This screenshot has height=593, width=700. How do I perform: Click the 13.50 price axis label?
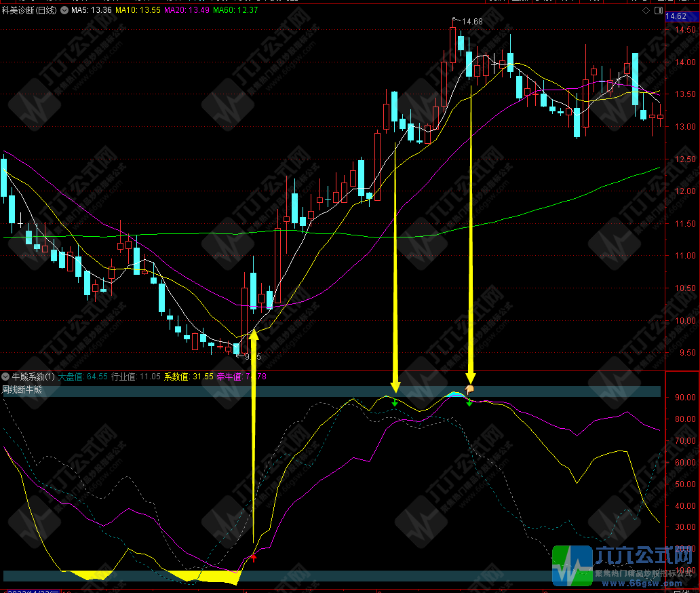pyautogui.click(x=685, y=94)
